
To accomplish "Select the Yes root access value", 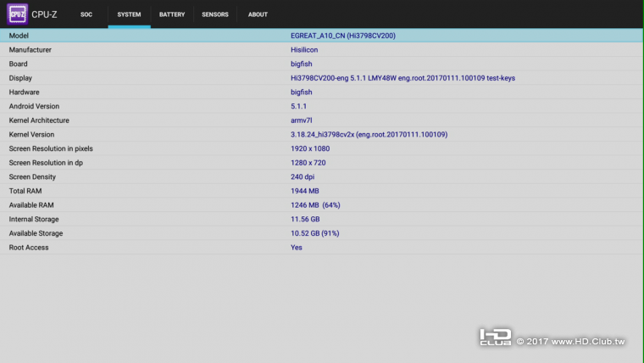I will pos(297,248).
